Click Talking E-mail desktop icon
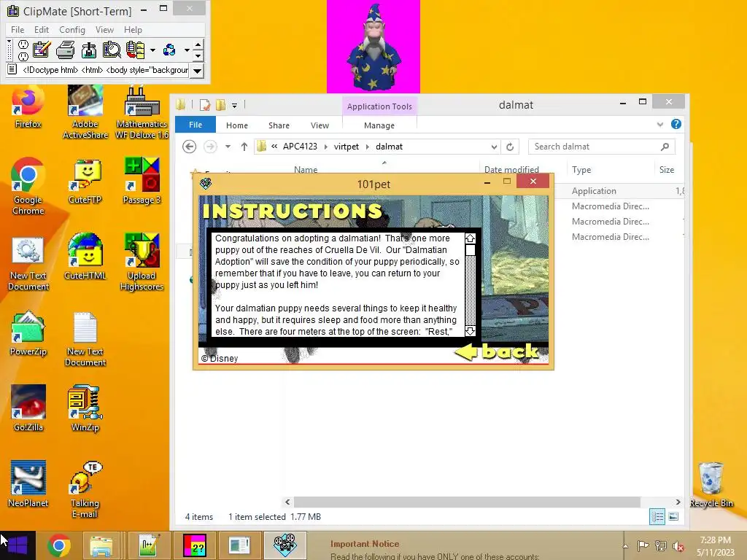747x560 pixels. [85, 489]
